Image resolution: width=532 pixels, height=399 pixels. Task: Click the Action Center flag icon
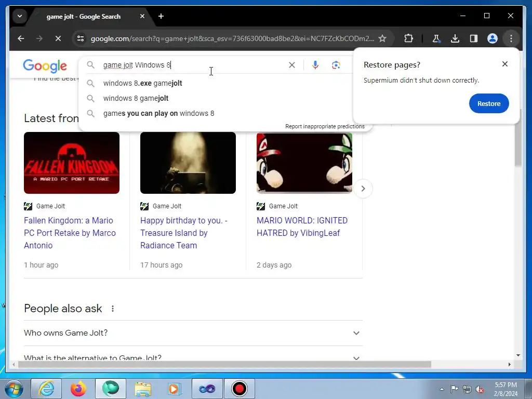click(x=454, y=389)
